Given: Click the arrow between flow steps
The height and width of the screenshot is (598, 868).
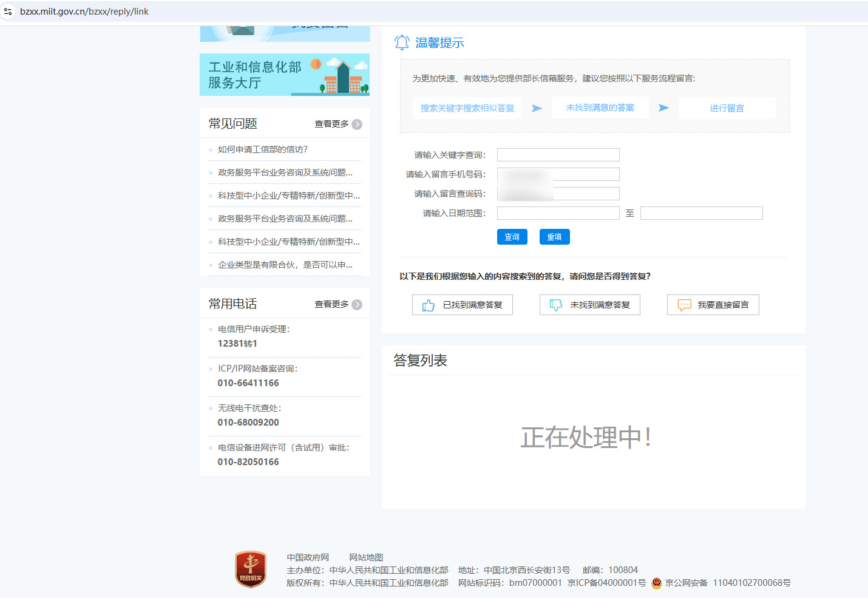Looking at the screenshot, I should pos(537,107).
